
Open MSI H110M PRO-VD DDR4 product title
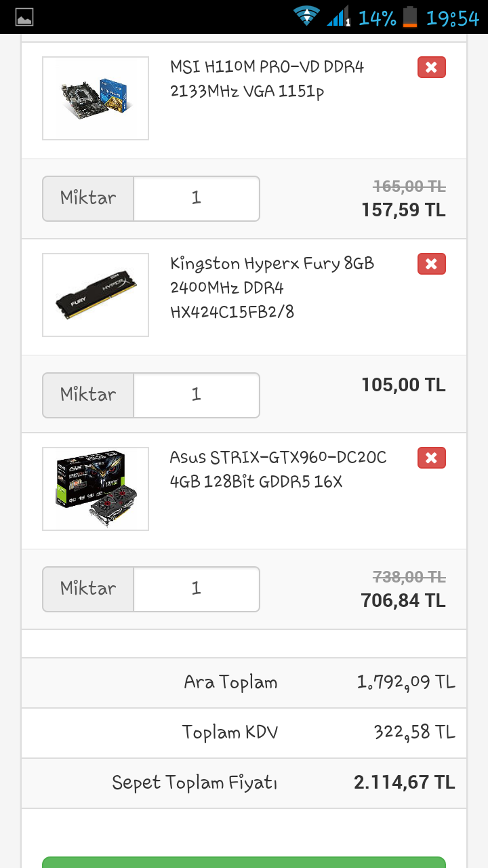click(267, 79)
